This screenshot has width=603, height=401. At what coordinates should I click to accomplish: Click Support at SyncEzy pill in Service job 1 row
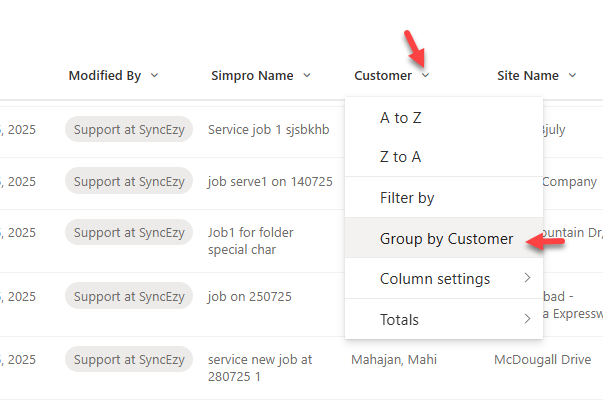click(129, 129)
